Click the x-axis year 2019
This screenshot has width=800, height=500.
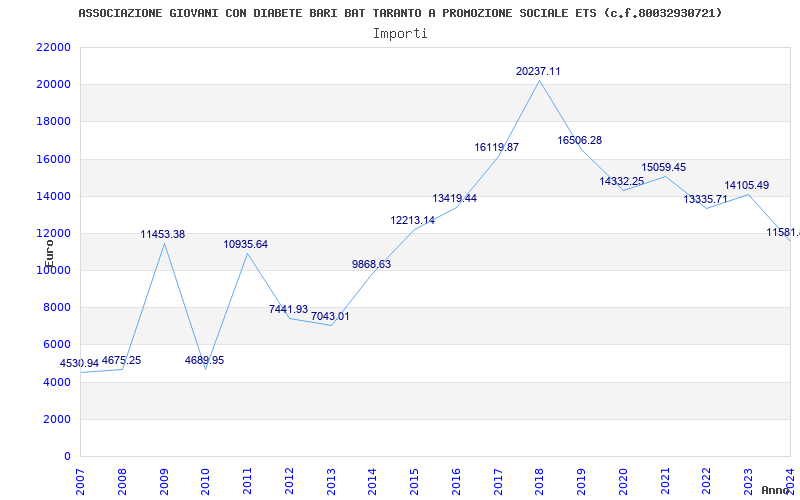pyautogui.click(x=582, y=481)
